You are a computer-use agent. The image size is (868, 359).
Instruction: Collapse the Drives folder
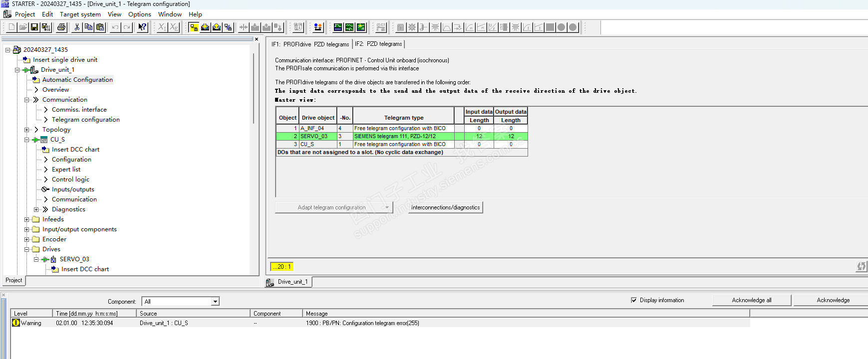pyautogui.click(x=26, y=249)
